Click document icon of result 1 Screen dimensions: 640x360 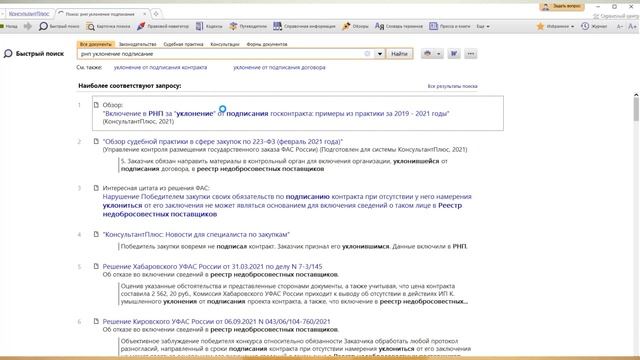[x=96, y=105]
